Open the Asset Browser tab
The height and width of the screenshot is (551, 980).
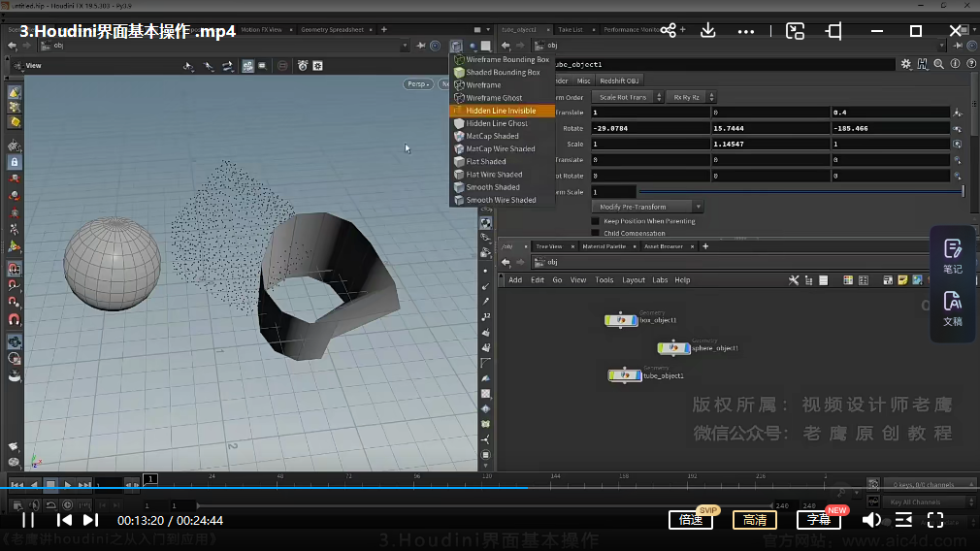click(x=663, y=246)
